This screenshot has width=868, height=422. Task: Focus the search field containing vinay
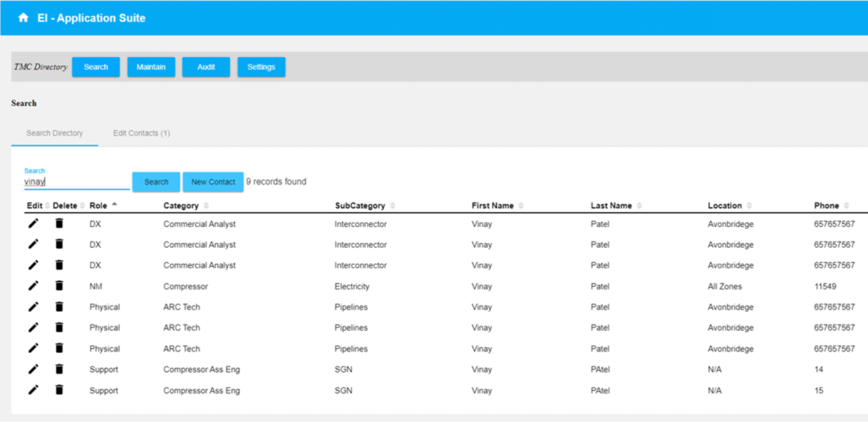76,182
